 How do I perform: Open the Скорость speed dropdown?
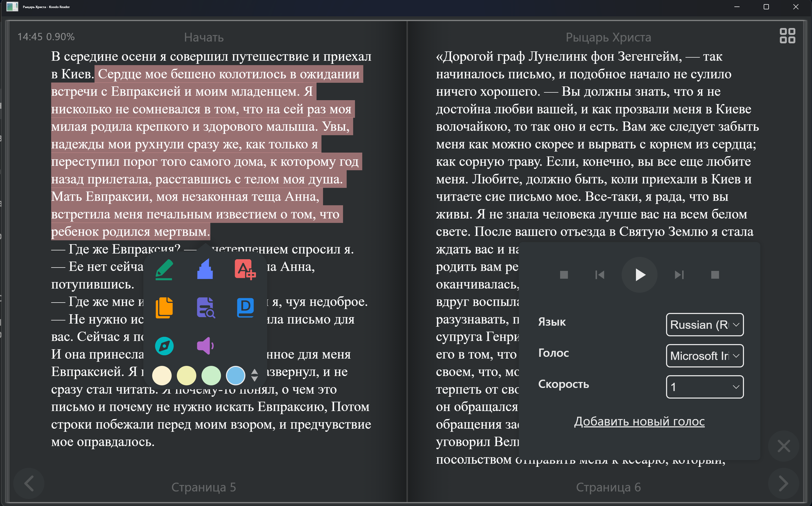point(705,387)
